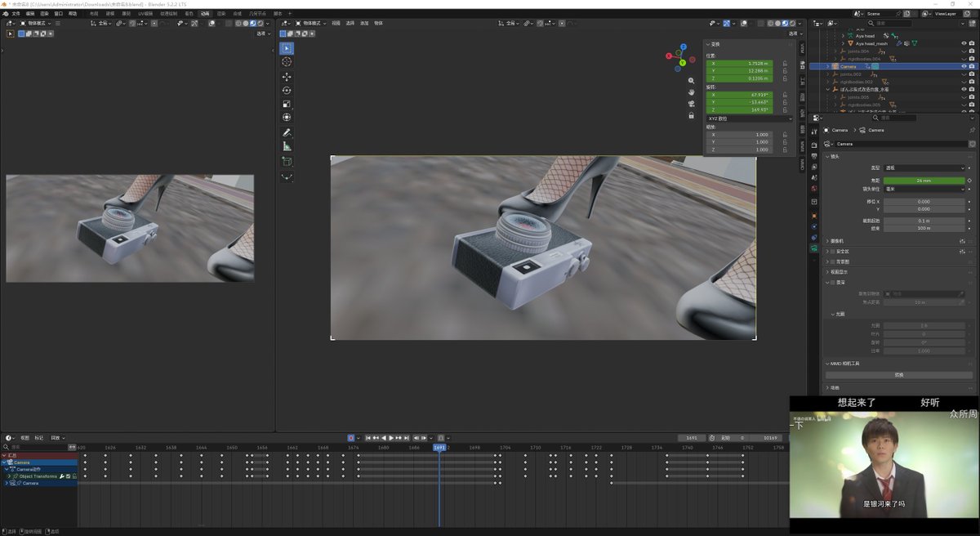Open the 编辑 menu
980x536 pixels.
coord(30,14)
